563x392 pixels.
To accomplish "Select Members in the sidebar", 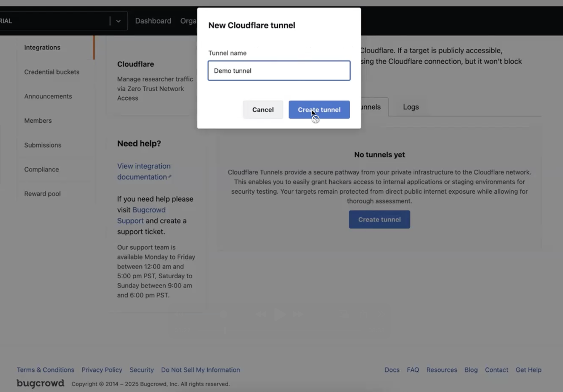I will tap(38, 120).
